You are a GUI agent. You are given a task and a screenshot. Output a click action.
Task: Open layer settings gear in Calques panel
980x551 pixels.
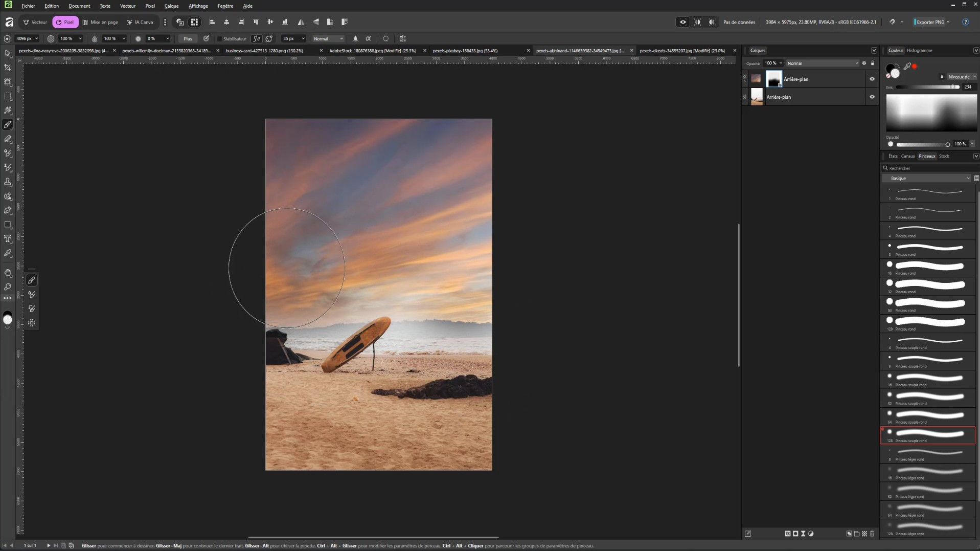pos(864,63)
